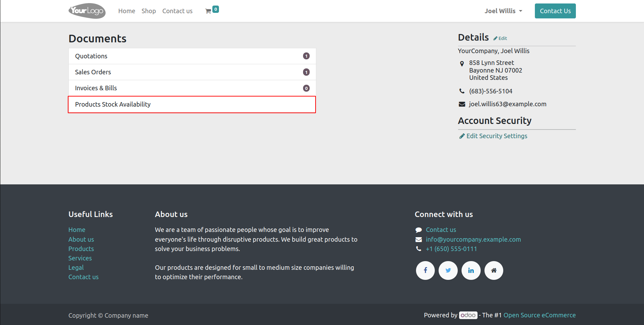Follow the Open Source eCommerce link

click(539, 315)
